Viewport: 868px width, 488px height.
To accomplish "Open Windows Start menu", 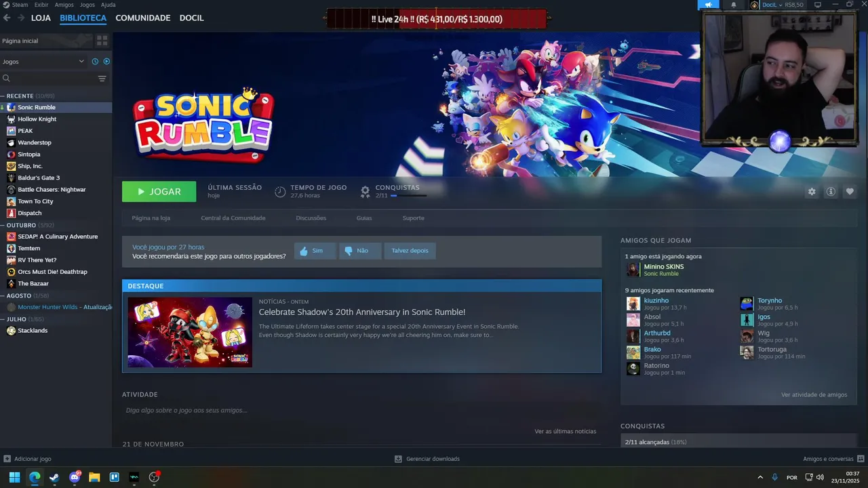I will pyautogui.click(x=14, y=477).
